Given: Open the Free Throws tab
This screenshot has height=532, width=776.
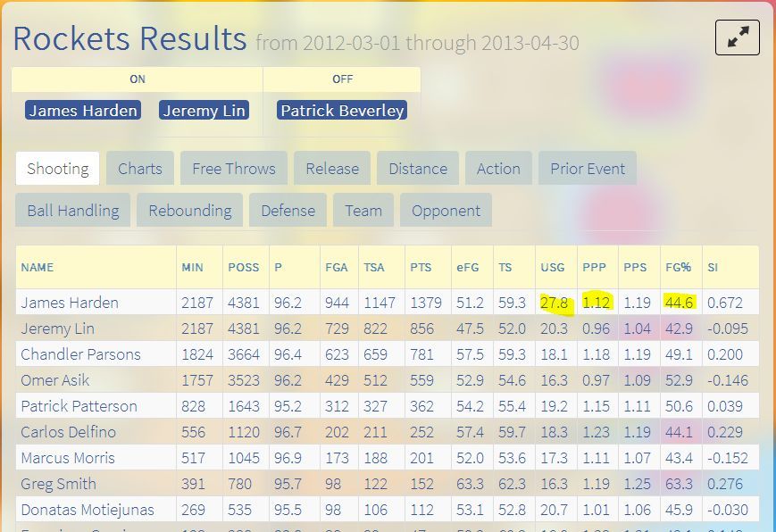Looking at the screenshot, I should 234,169.
